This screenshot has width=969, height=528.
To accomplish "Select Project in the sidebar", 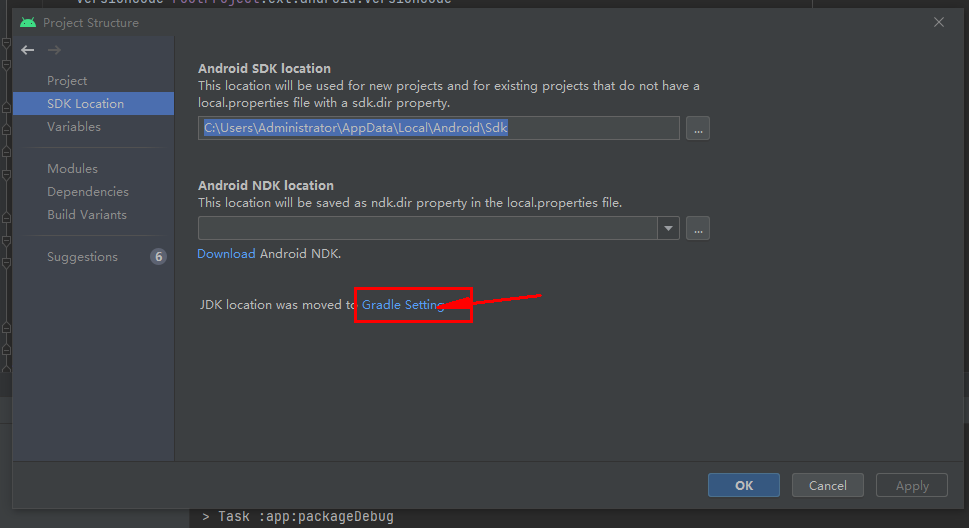I will pos(67,80).
